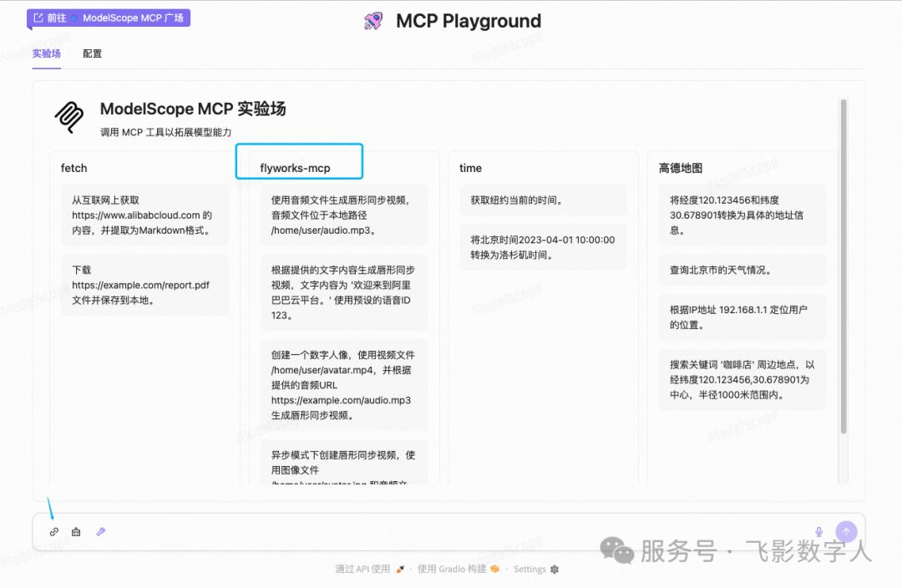Select 高德地图 example converting 经度120.123456 to address
This screenshot has height=588, width=902.
[x=742, y=215]
